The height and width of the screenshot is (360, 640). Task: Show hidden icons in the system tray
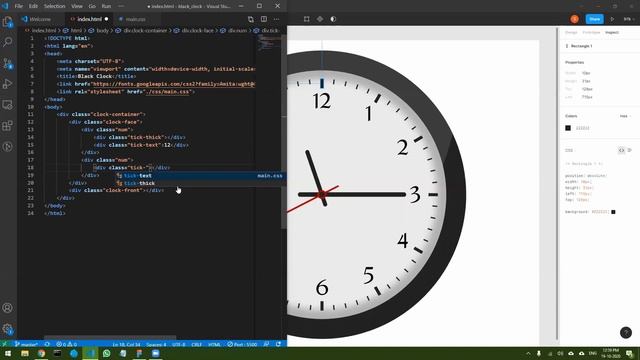(x=528, y=353)
